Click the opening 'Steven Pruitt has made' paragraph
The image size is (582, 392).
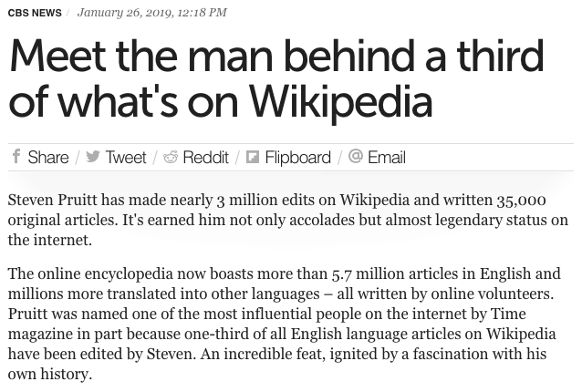[x=287, y=220]
